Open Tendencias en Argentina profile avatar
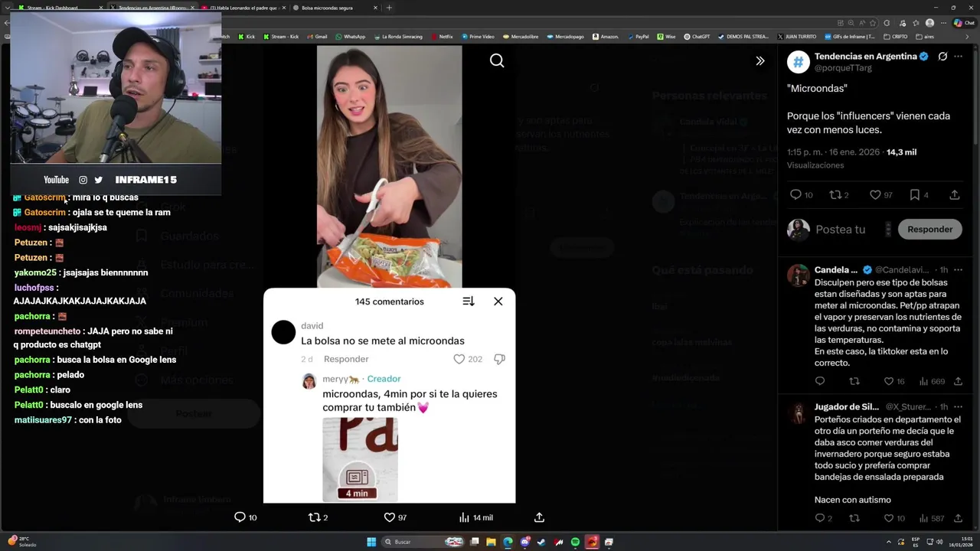The width and height of the screenshot is (980, 551). pos(799,62)
